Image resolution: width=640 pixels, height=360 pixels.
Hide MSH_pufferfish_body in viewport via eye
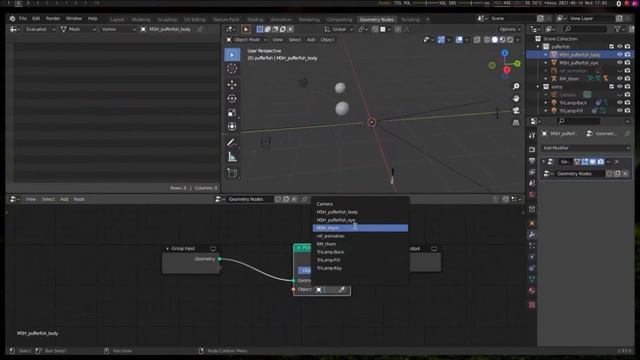(620, 55)
